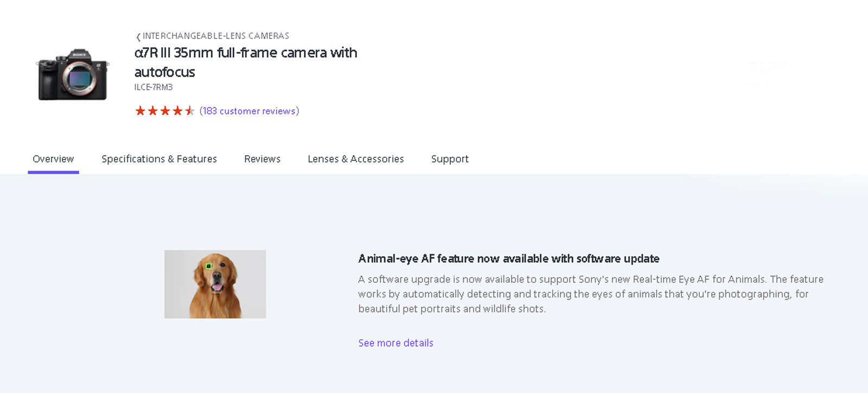
Task: Click the third red rating star
Action: tap(165, 111)
